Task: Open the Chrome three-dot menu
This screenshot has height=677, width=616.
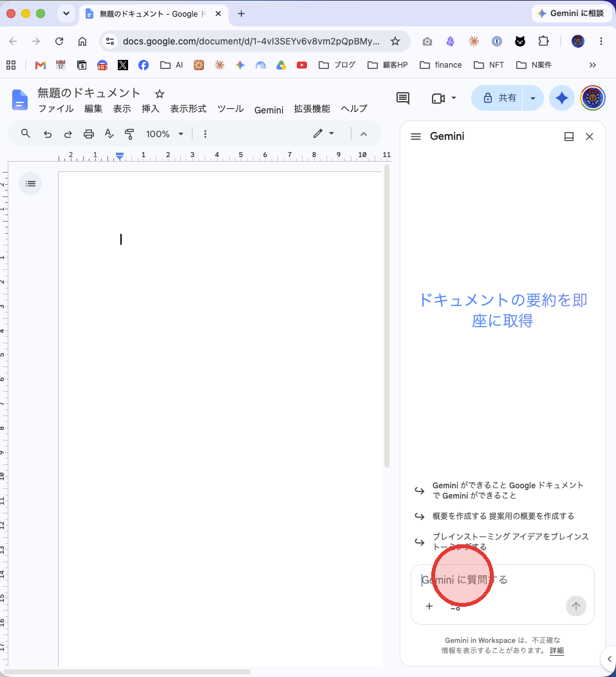Action: (601, 41)
